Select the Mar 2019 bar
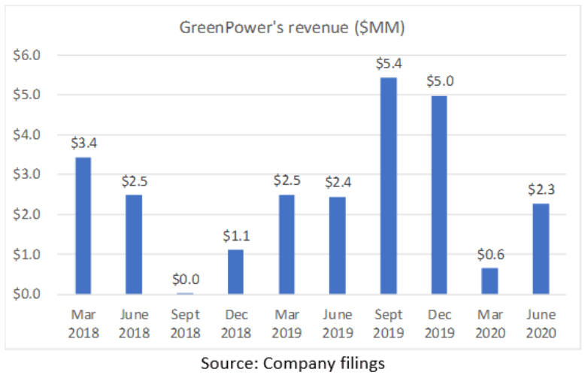This screenshot has height=381, width=588. point(287,244)
